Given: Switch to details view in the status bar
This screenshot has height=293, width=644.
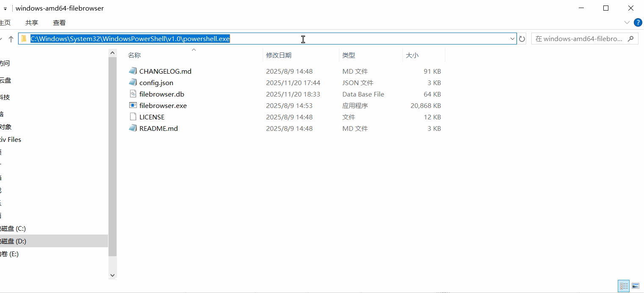Looking at the screenshot, I should (x=624, y=286).
